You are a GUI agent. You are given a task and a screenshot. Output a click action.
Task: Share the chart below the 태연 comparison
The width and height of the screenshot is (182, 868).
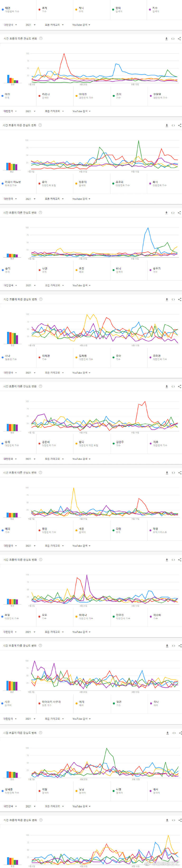pos(179,39)
